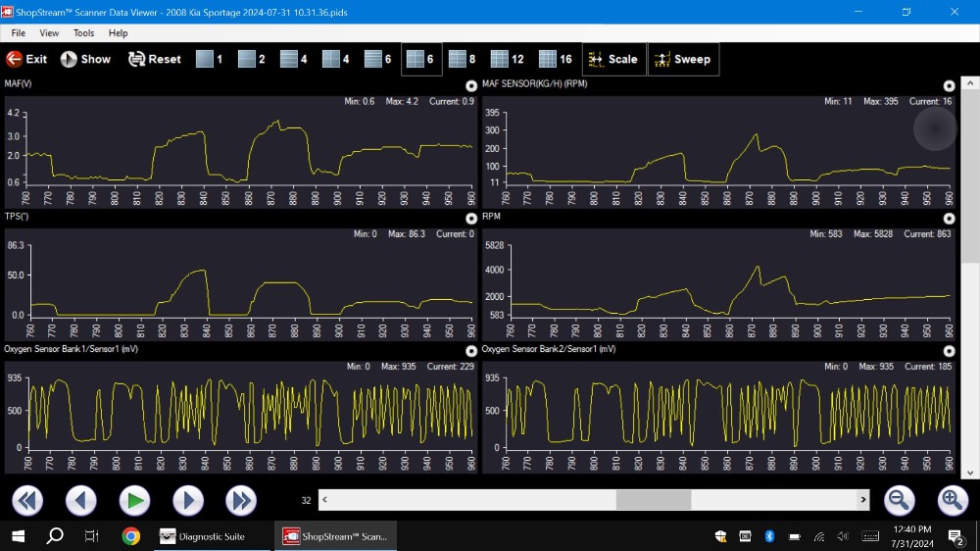Open the File menu

[x=18, y=33]
